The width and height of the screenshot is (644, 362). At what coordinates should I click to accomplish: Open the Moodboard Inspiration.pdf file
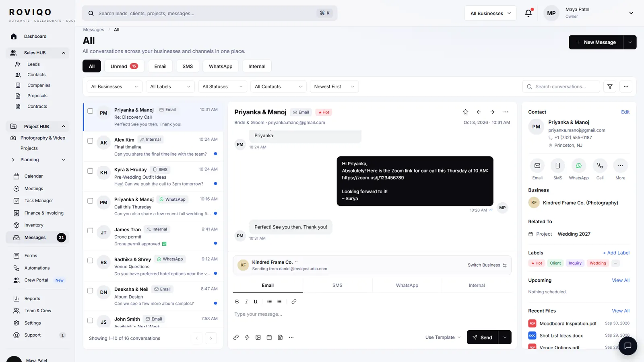pyautogui.click(x=568, y=323)
